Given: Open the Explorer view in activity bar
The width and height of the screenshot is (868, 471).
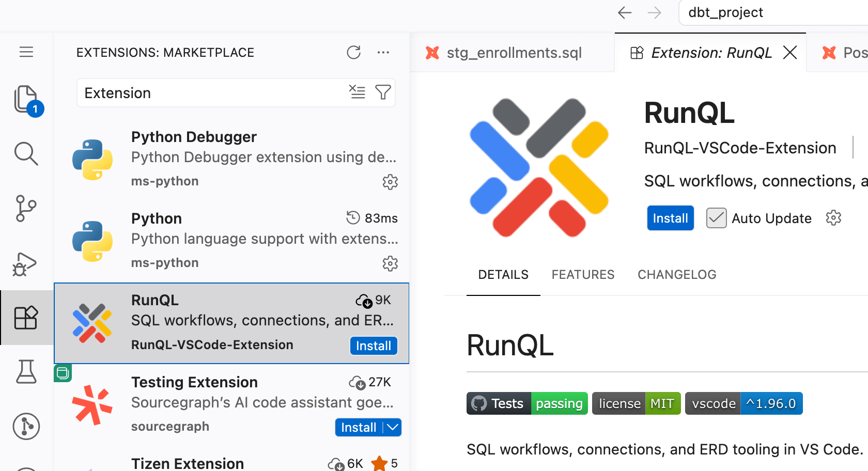Looking at the screenshot, I should coord(26,100).
